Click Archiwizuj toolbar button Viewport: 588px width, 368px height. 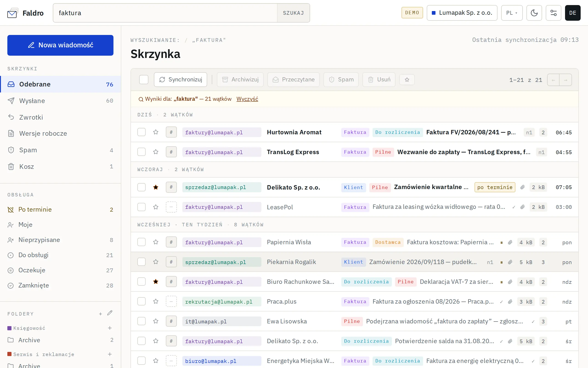(x=240, y=80)
